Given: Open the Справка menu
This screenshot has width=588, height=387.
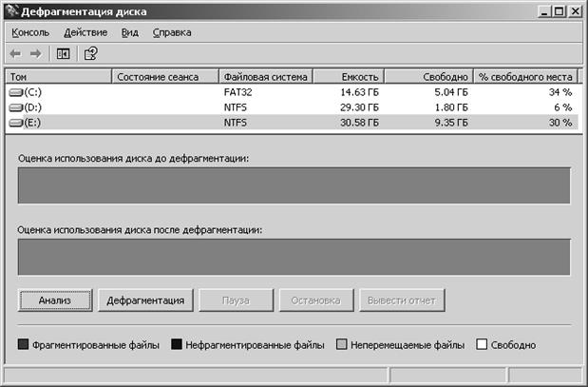Looking at the screenshot, I should pos(172,32).
